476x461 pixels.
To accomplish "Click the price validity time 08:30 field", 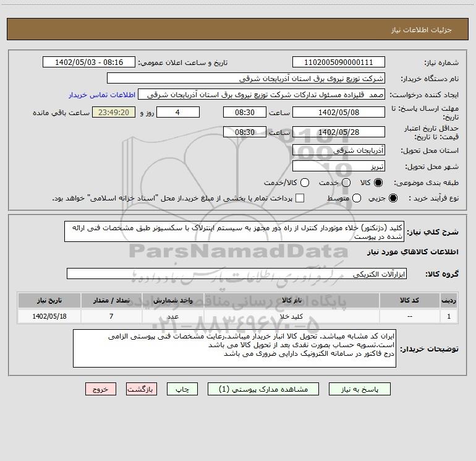I will coord(245,132).
